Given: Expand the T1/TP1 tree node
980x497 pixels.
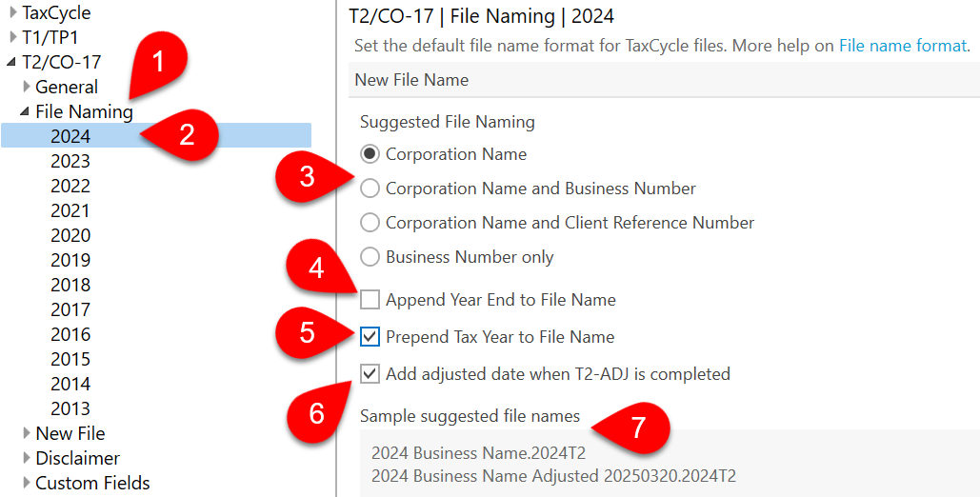Looking at the screenshot, I should (12, 38).
